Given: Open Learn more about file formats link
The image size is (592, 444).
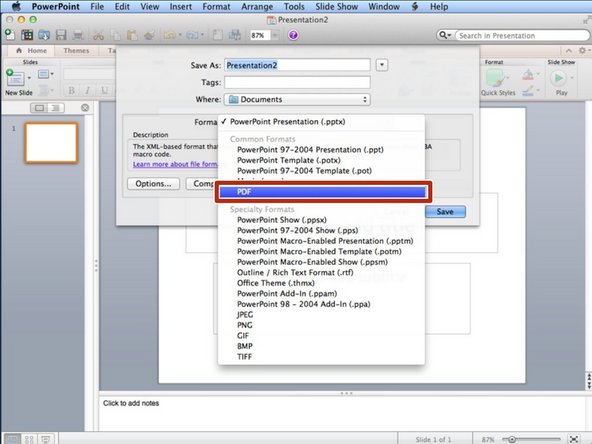Looking at the screenshot, I should pyautogui.click(x=175, y=164).
